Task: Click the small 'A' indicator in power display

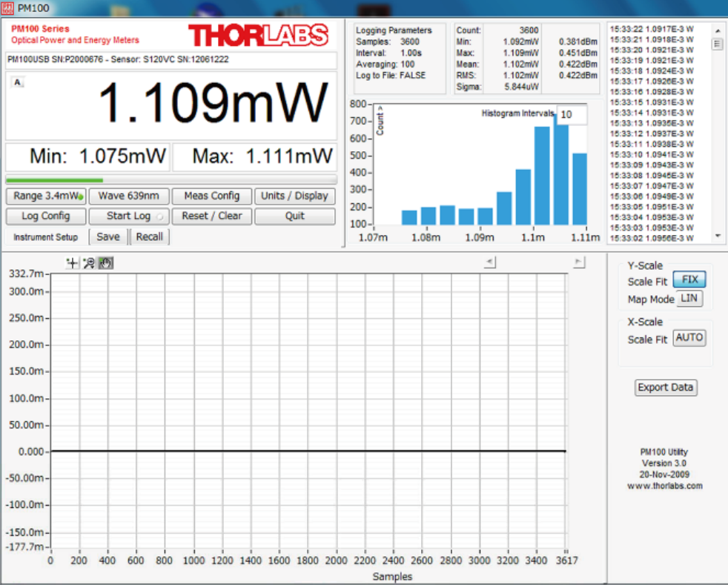Action: coord(18,82)
